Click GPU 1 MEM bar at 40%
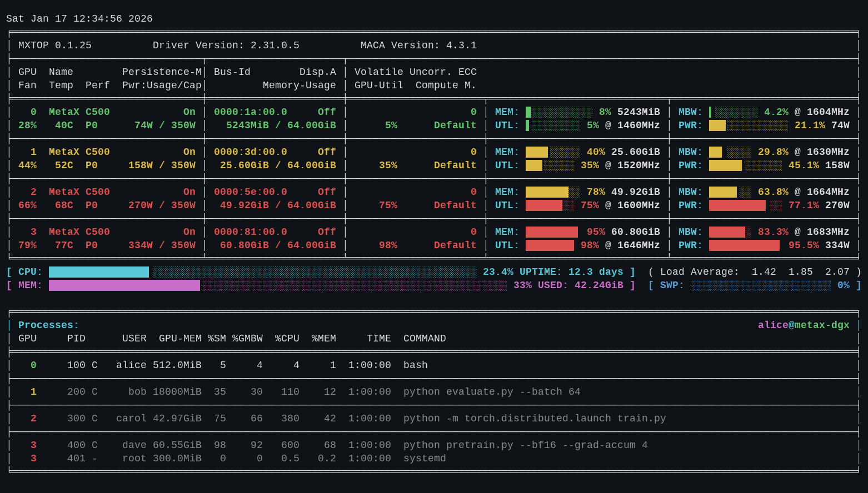Viewport: 868px width, 493px height. (553, 152)
